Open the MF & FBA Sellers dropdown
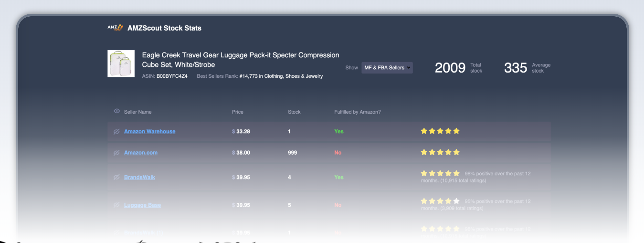 click(x=387, y=68)
